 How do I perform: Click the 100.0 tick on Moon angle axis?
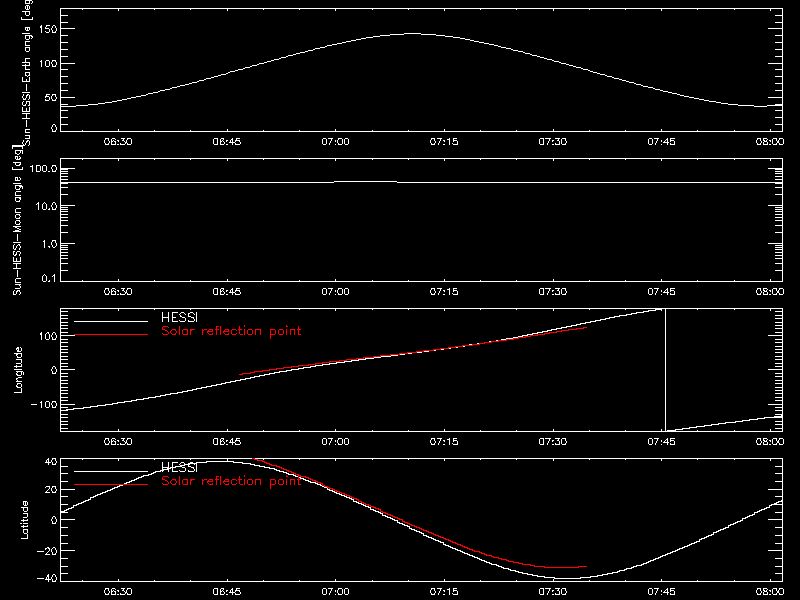click(x=43, y=169)
